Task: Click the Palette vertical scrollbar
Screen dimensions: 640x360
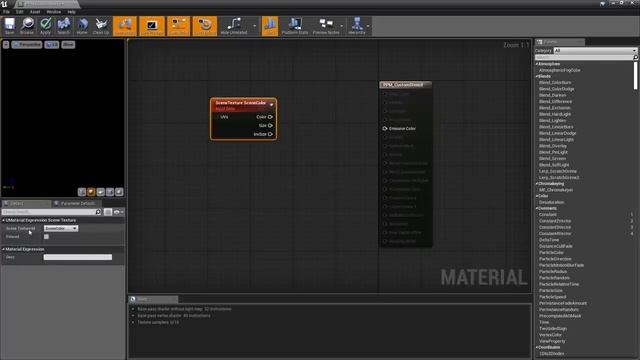Action: click(636, 75)
